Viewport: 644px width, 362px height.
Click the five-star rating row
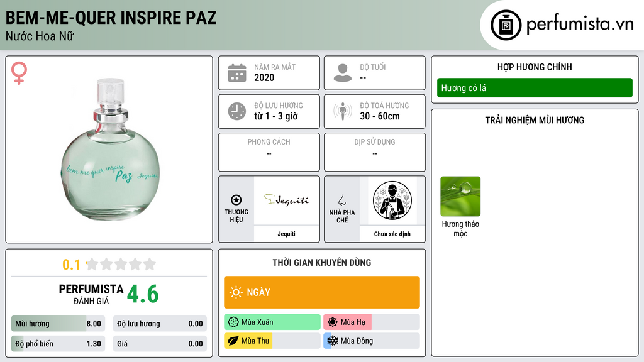point(121,264)
